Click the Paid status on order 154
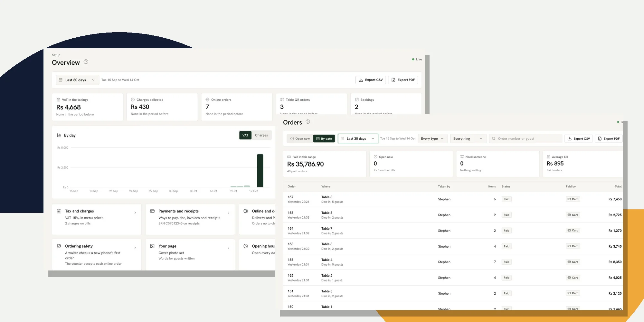 pyautogui.click(x=507, y=231)
